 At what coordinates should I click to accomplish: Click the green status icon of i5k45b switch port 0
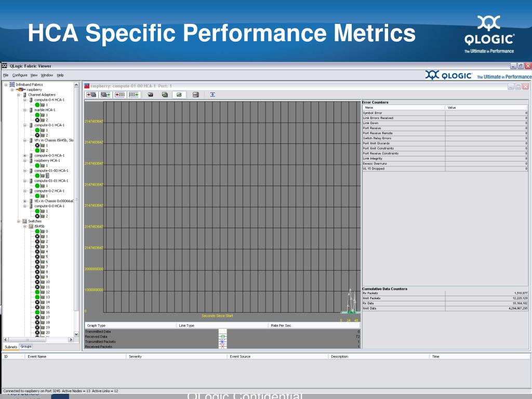pos(37,231)
